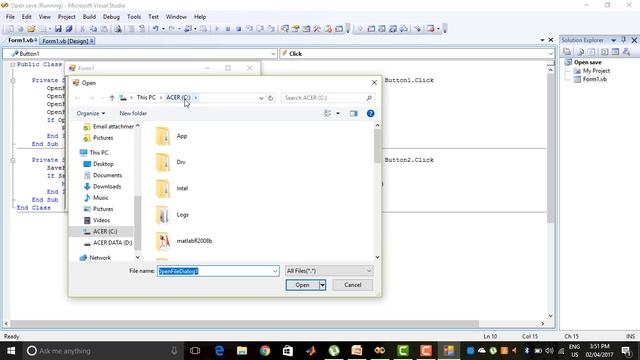Click the Stop Debugging icon

coord(238,29)
